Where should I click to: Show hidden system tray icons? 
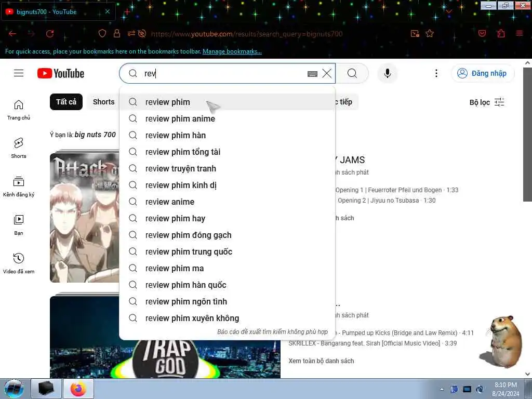click(x=442, y=389)
